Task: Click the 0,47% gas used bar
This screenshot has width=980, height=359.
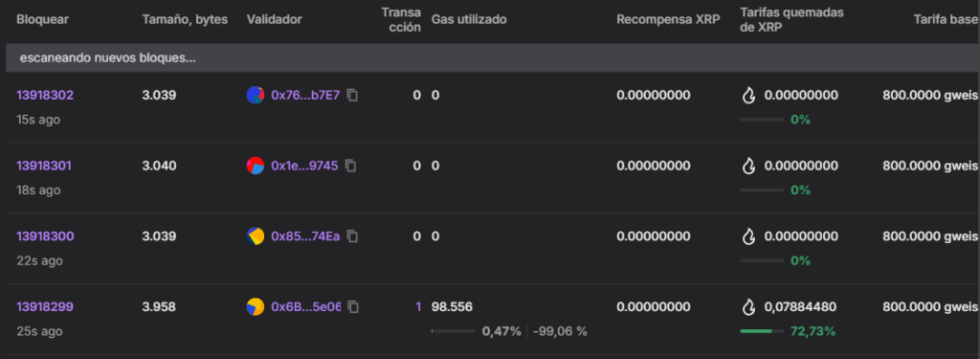Action: pos(454,331)
